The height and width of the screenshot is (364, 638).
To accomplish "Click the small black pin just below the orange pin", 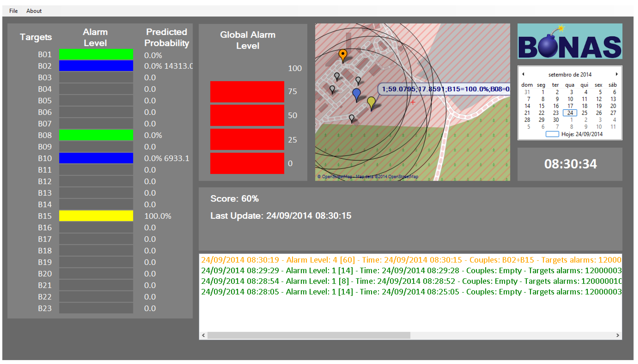I will coord(337,76).
